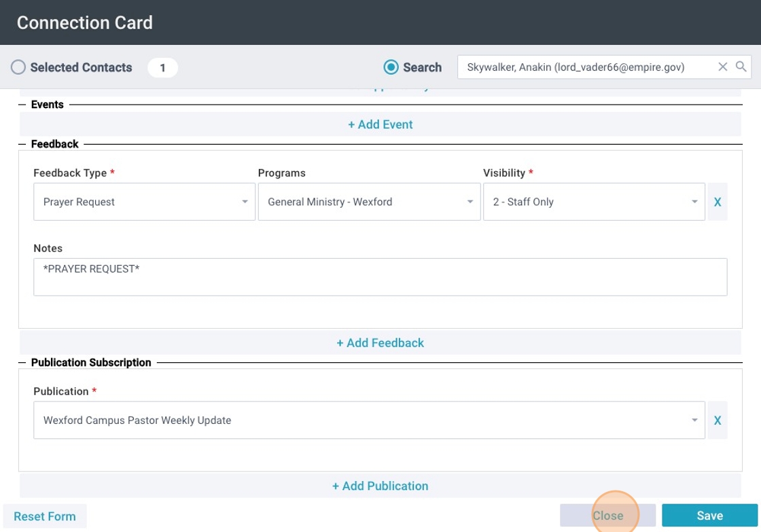The image size is (761, 532).
Task: Click + Add Event
Action: point(380,125)
